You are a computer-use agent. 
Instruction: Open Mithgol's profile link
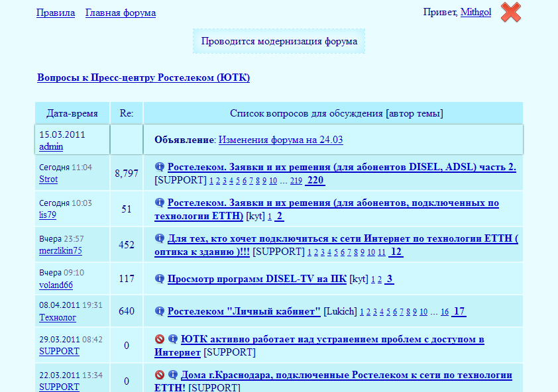pyautogui.click(x=475, y=12)
